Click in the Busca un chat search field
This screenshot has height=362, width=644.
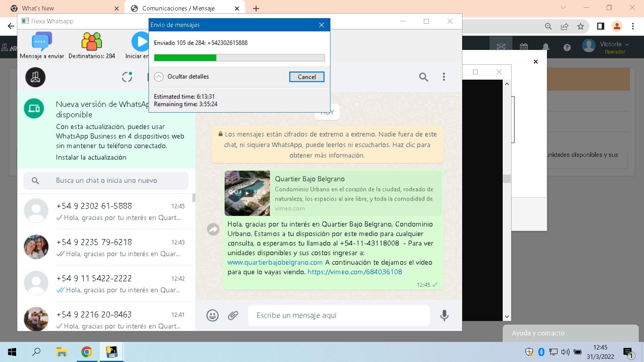(106, 181)
